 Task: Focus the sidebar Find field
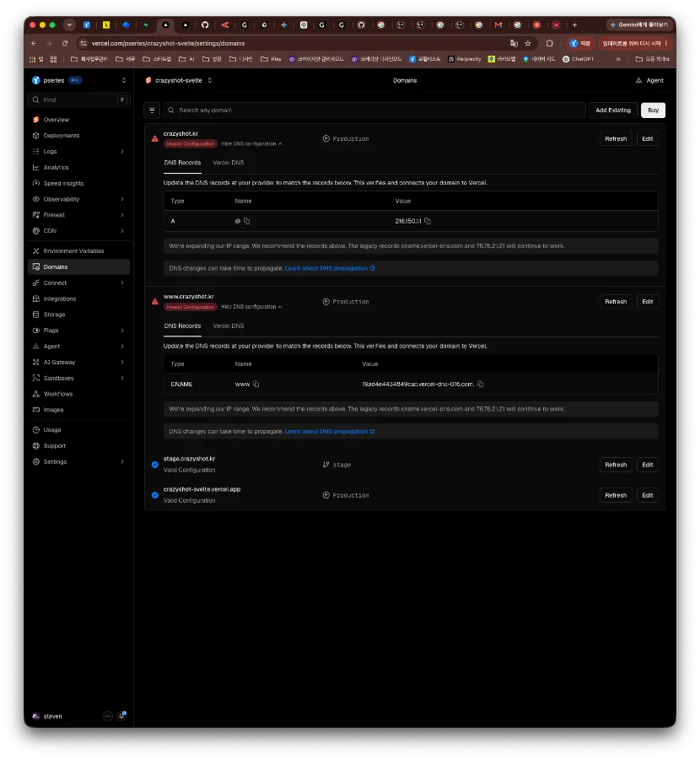click(79, 100)
